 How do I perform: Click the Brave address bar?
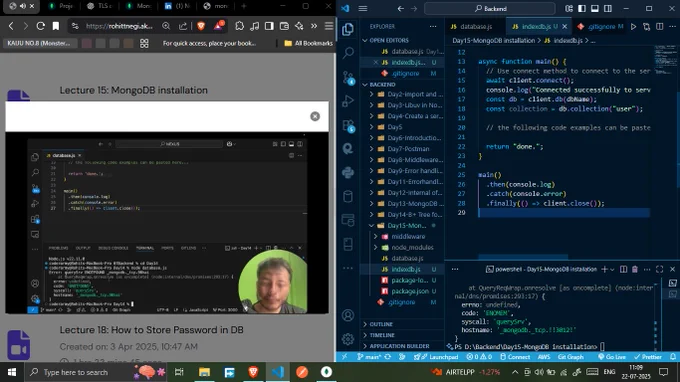coord(119,26)
